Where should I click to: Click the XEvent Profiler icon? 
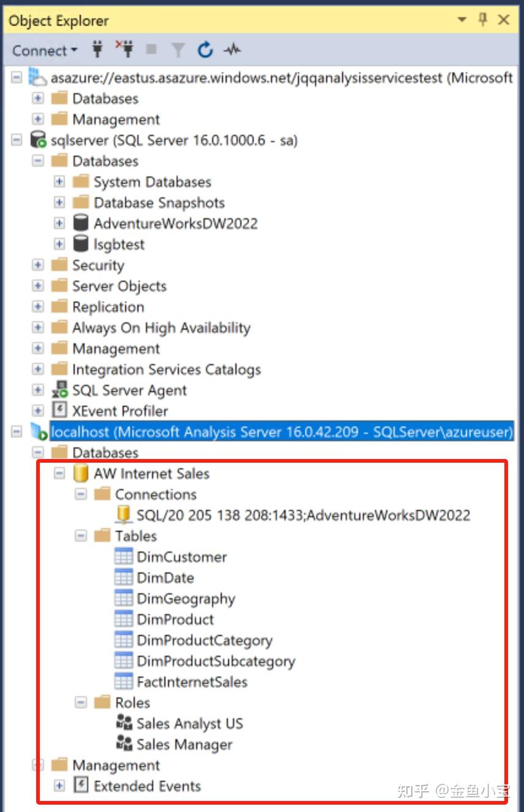pyautogui.click(x=60, y=410)
